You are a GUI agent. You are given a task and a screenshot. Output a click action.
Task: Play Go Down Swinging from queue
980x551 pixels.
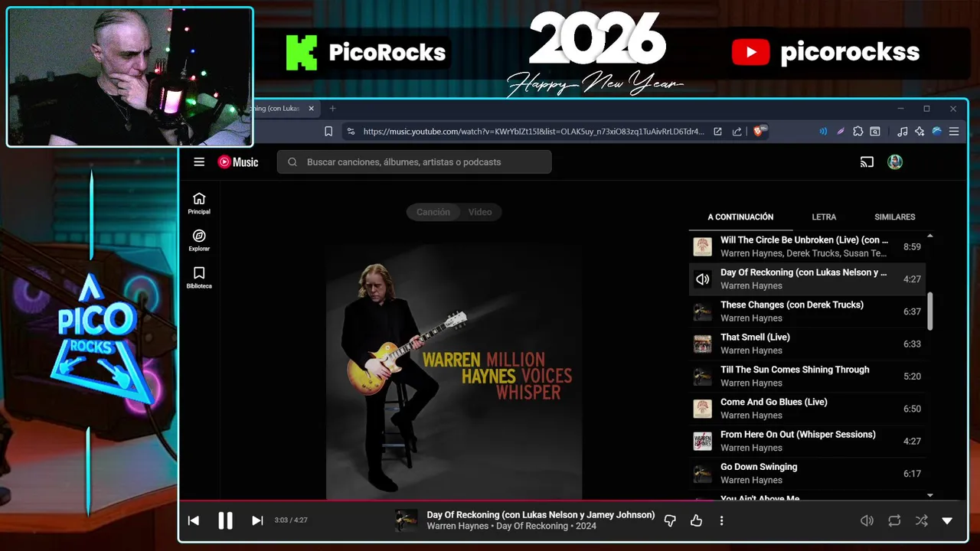[807, 473]
